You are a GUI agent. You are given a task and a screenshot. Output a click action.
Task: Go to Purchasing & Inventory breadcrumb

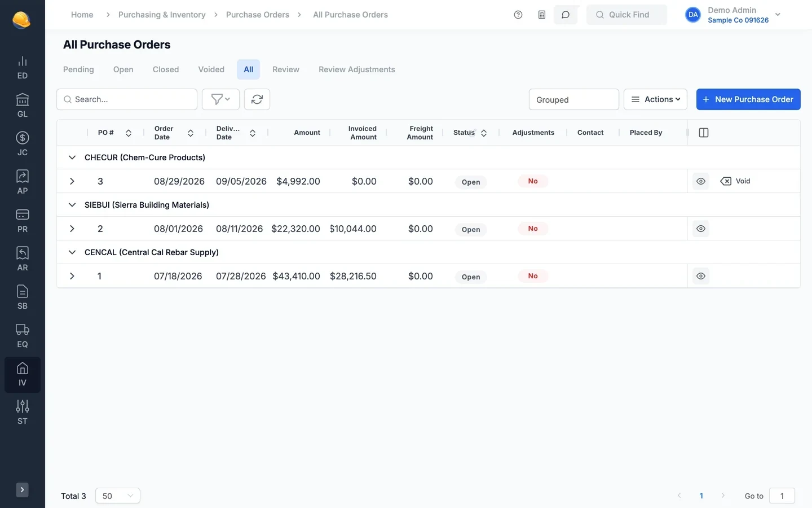tap(162, 15)
